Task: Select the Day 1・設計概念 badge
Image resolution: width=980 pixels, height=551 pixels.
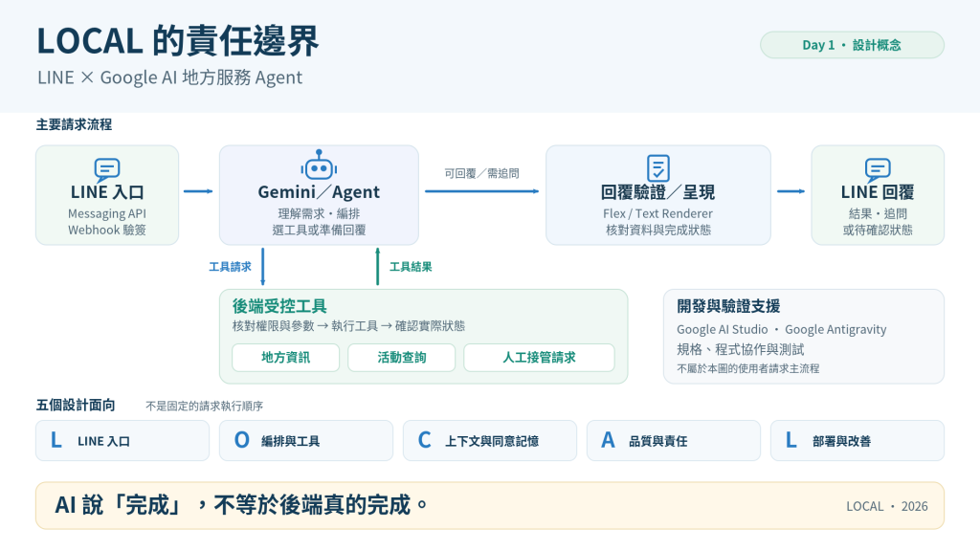Action: click(852, 45)
